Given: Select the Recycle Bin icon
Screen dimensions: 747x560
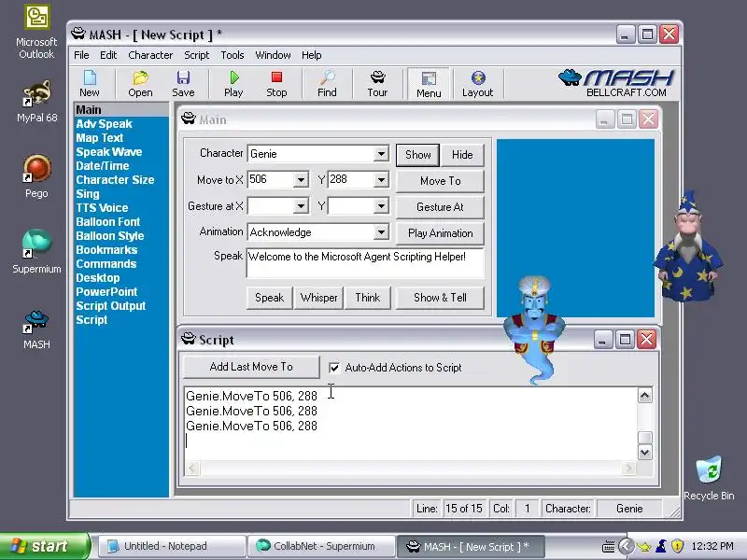Looking at the screenshot, I should click(709, 478).
